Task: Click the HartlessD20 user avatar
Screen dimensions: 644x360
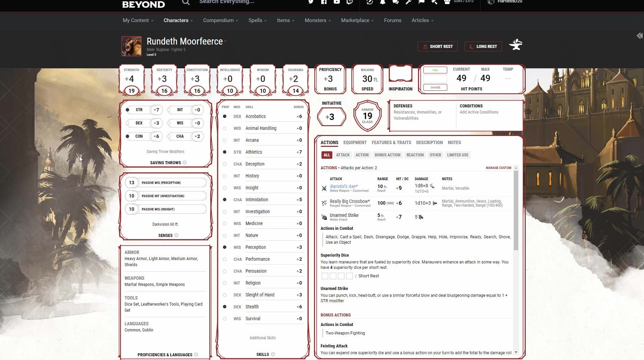Action: (491, 2)
